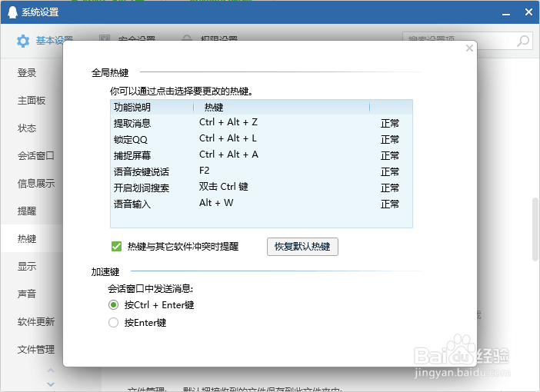540x392 pixels.
Task: Open 状态 in sidebar
Action: click(27, 128)
